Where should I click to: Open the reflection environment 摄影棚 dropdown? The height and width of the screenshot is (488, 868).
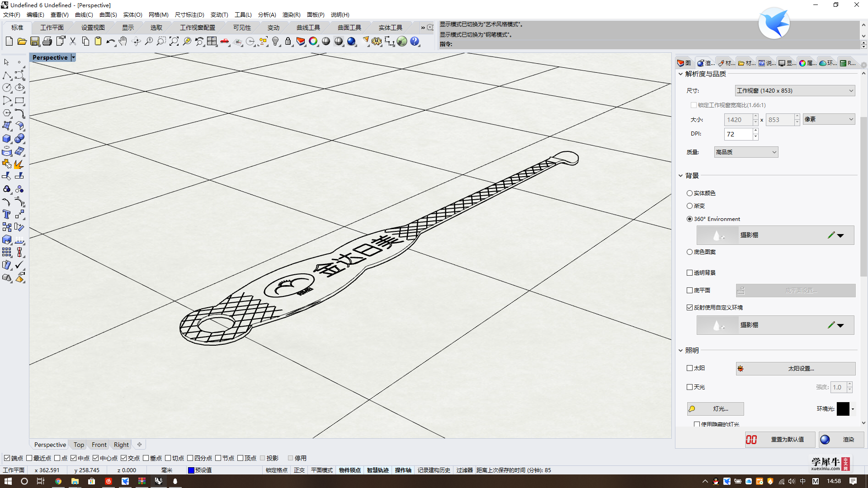point(840,325)
